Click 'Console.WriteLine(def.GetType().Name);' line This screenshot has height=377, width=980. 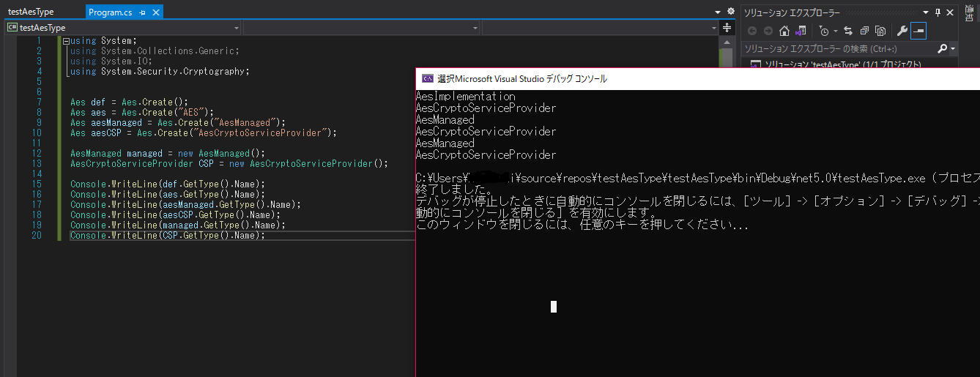[x=167, y=184]
